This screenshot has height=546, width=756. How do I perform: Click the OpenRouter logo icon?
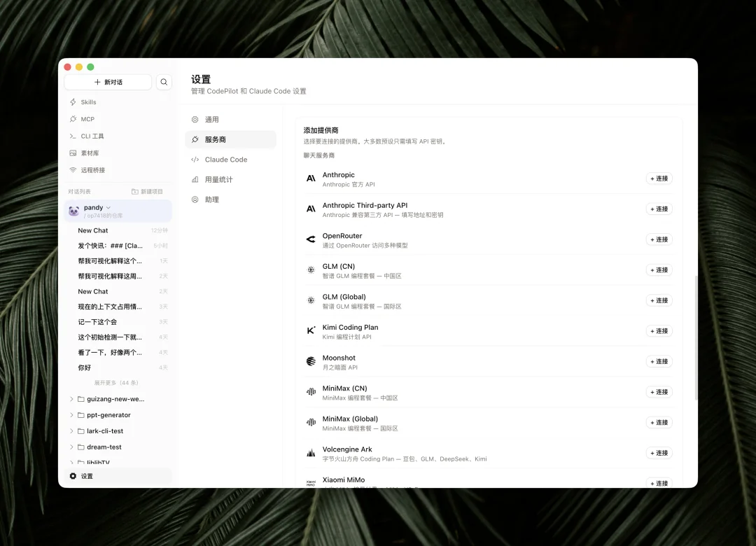[310, 239]
